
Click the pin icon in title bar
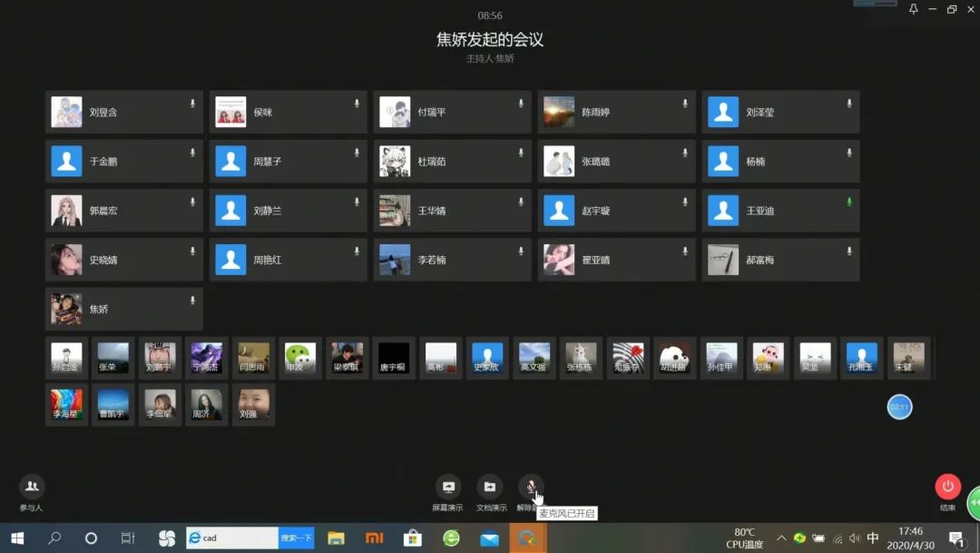pyautogui.click(x=913, y=9)
